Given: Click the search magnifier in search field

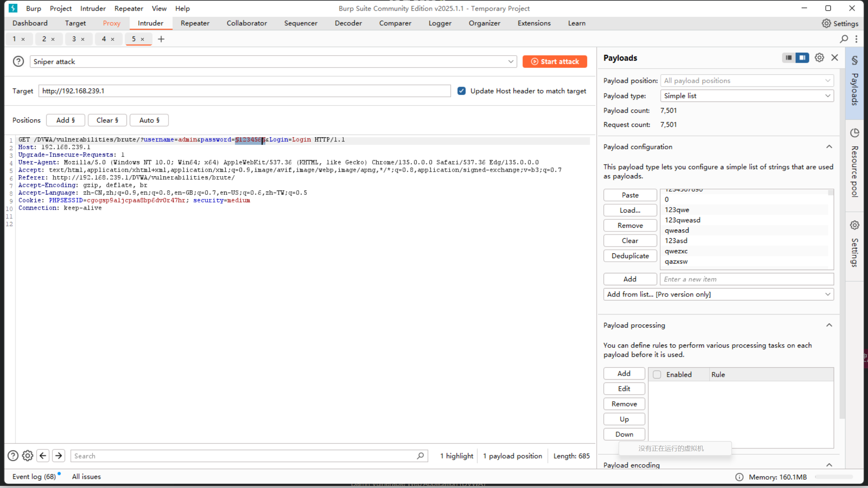Looking at the screenshot, I should (x=420, y=456).
